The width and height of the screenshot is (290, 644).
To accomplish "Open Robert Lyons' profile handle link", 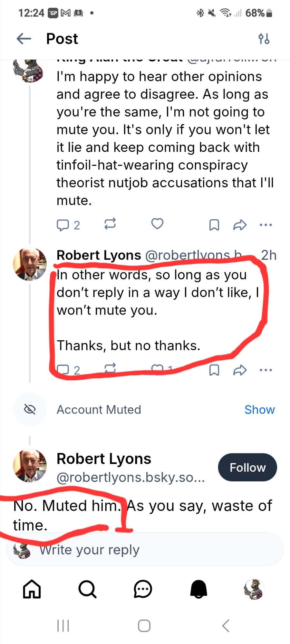I will click(130, 478).
